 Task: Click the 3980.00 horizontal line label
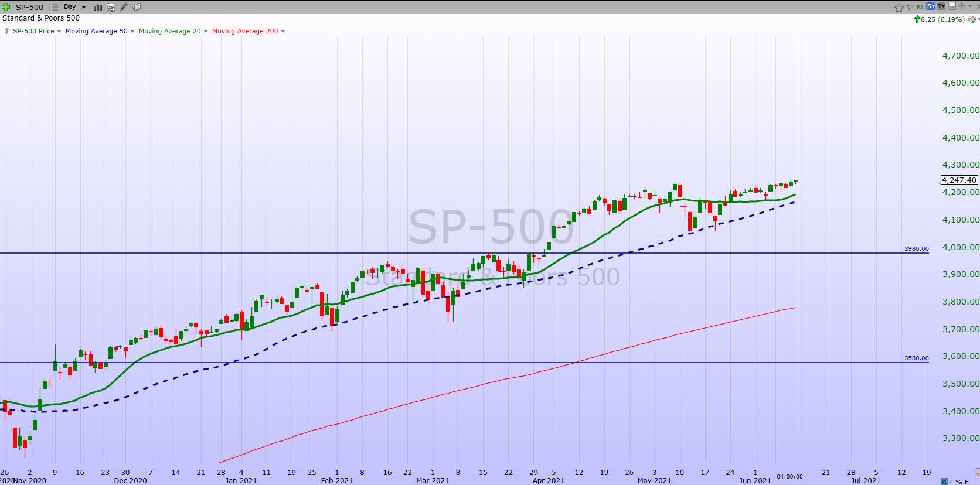(x=916, y=249)
